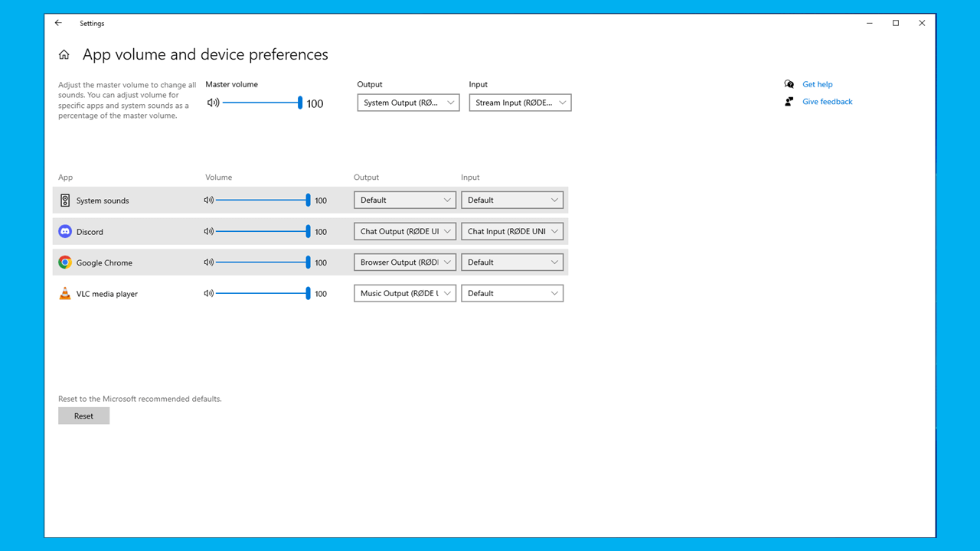Screen dimensions: 980x551
Task: Open VLC's Music Output dropdown
Action: [404, 293]
